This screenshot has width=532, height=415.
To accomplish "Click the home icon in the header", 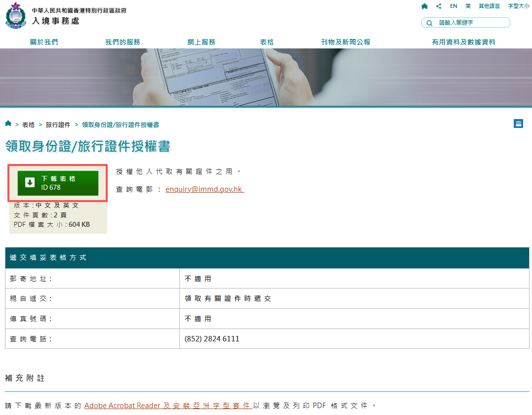I will [x=424, y=6].
